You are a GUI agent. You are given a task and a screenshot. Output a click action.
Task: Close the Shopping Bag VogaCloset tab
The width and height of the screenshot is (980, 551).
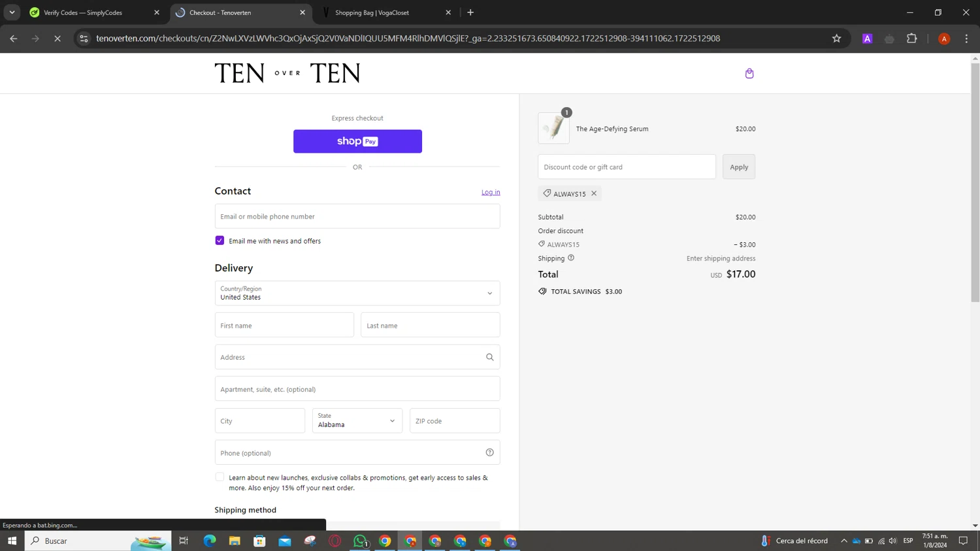448,12
